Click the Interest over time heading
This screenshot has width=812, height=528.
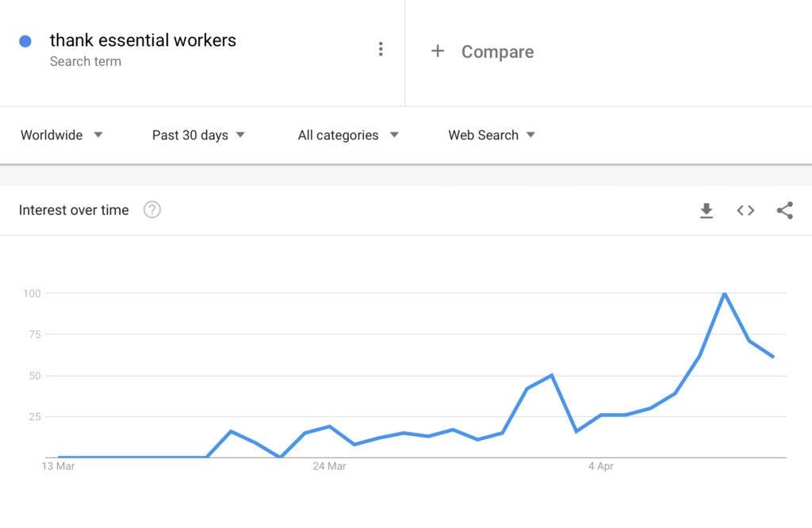click(74, 210)
